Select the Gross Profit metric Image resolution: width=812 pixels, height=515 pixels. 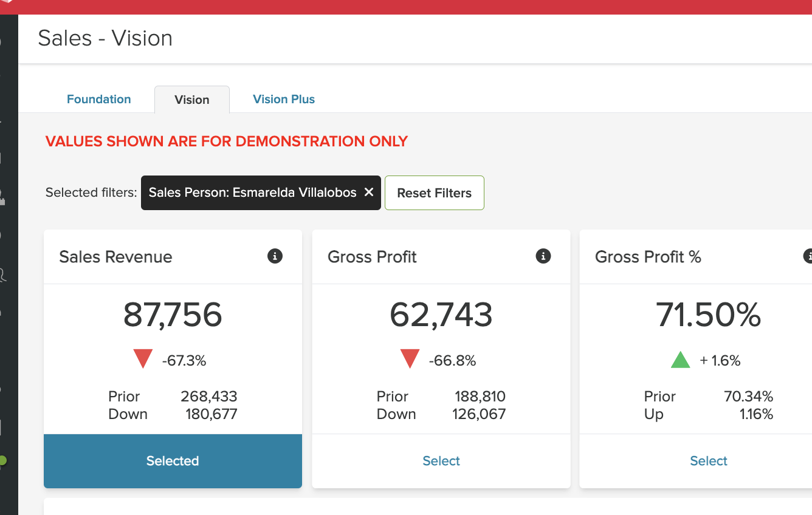(441, 461)
